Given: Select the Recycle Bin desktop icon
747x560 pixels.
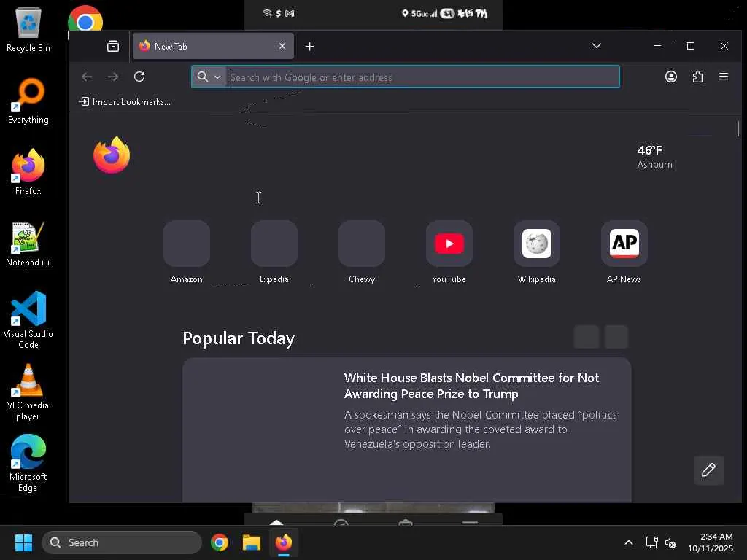Looking at the screenshot, I should coord(28,30).
